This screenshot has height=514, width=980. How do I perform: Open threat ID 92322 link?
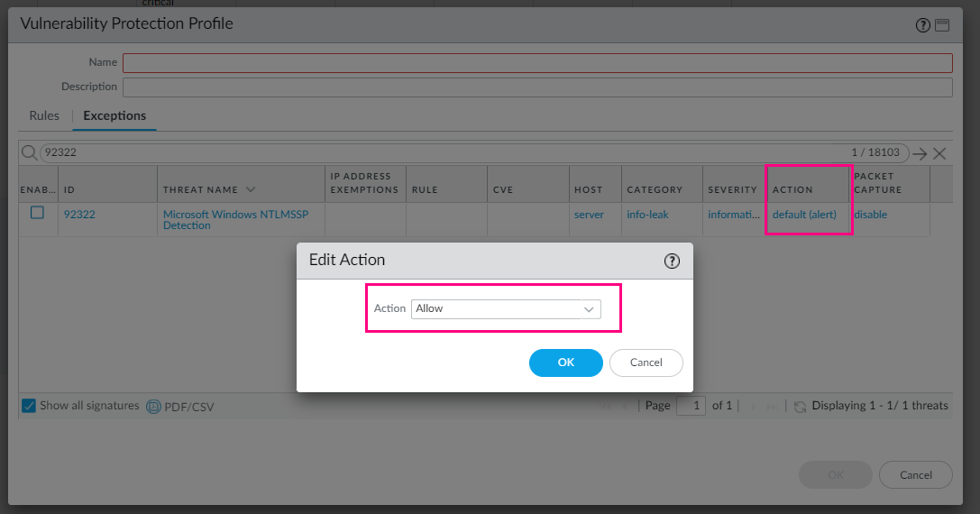tap(79, 215)
